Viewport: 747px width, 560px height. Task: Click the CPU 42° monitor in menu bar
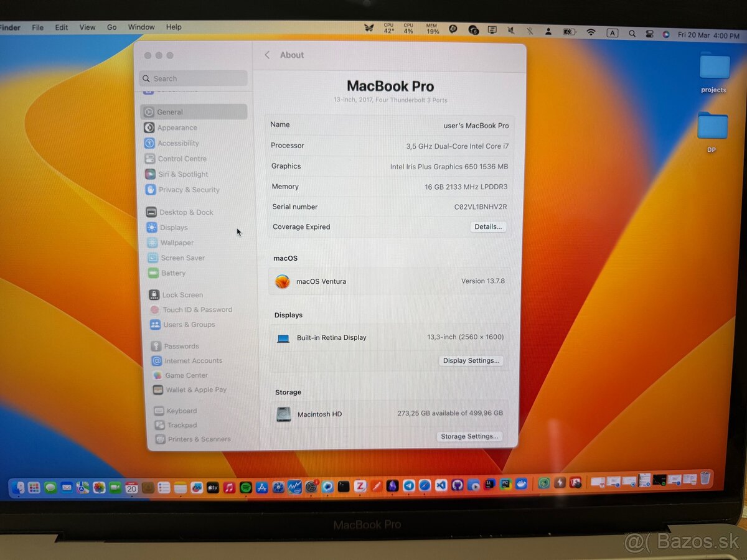click(388, 27)
